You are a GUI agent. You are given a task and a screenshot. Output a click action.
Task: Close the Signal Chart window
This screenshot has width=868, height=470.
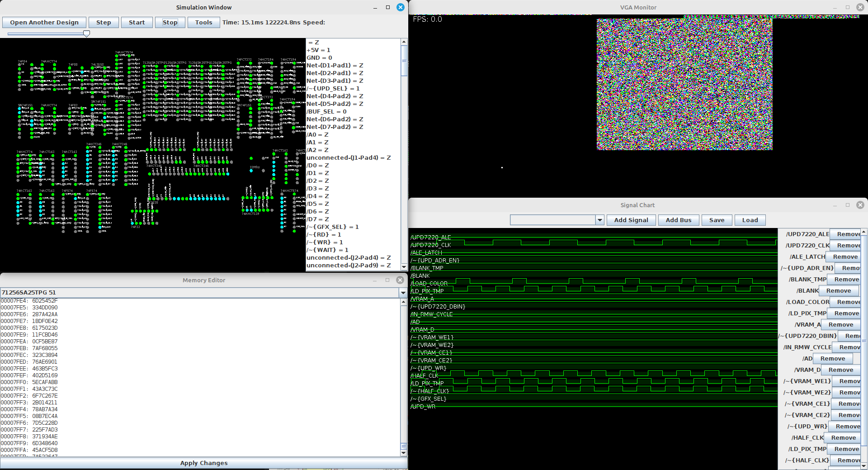pos(860,205)
